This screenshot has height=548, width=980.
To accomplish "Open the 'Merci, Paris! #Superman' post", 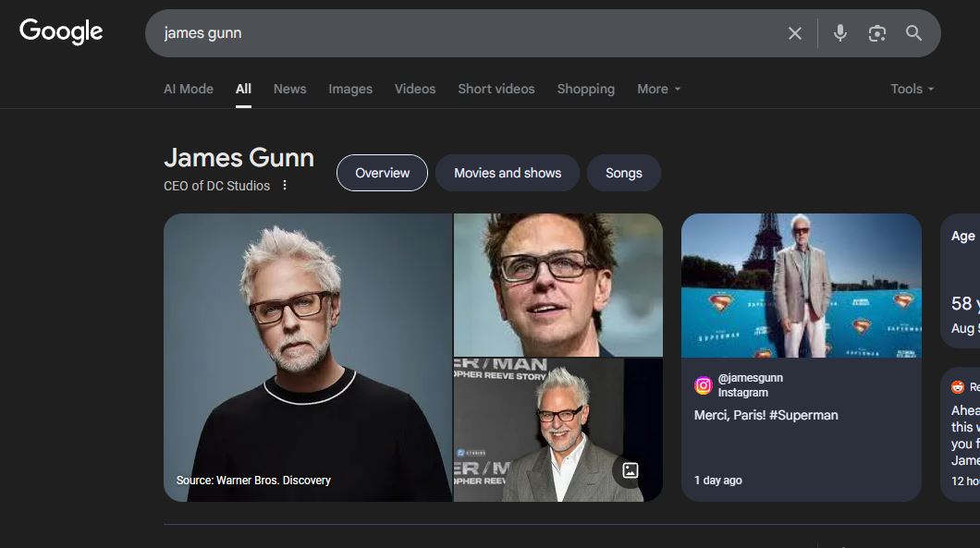I will pyautogui.click(x=766, y=415).
